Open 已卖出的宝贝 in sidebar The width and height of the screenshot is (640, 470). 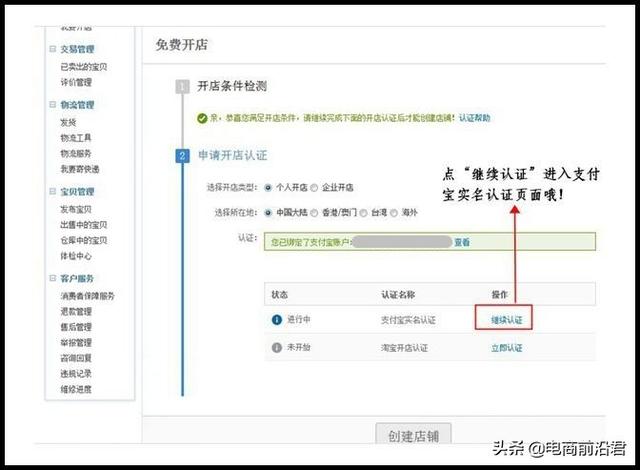pos(83,67)
